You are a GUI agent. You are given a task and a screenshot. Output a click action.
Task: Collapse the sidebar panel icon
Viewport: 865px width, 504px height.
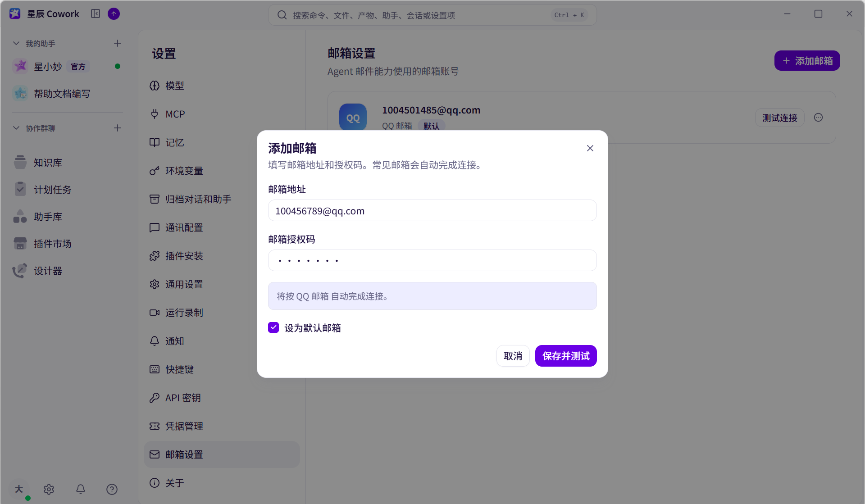pyautogui.click(x=96, y=14)
